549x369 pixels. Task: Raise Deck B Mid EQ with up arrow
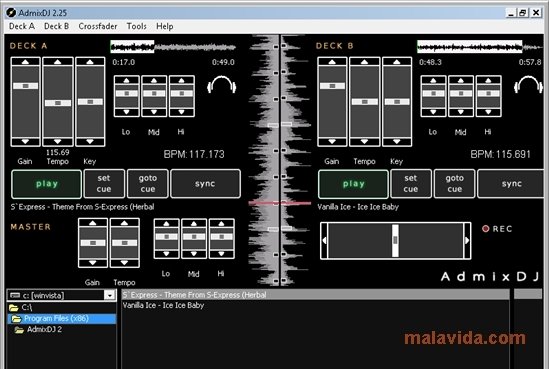point(461,80)
